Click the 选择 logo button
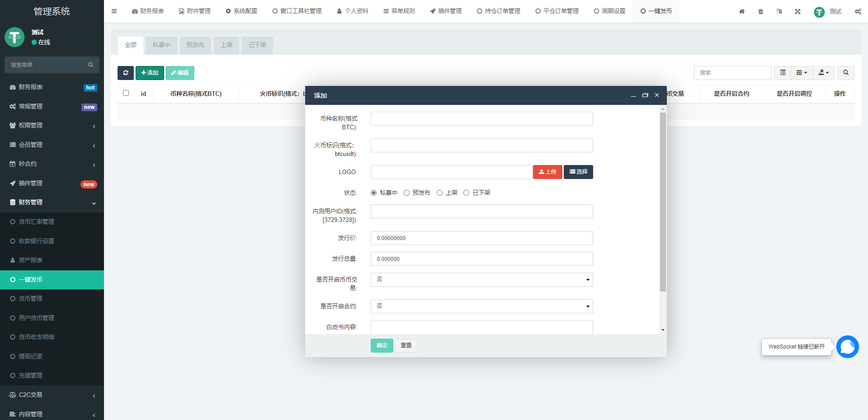 point(578,172)
